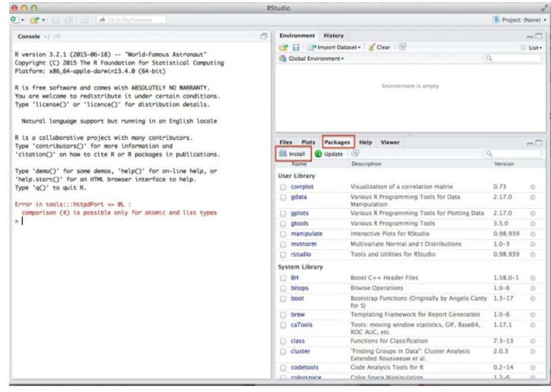Open the Import Dataset dropdown
The width and height of the screenshot is (551, 392).
click(335, 47)
